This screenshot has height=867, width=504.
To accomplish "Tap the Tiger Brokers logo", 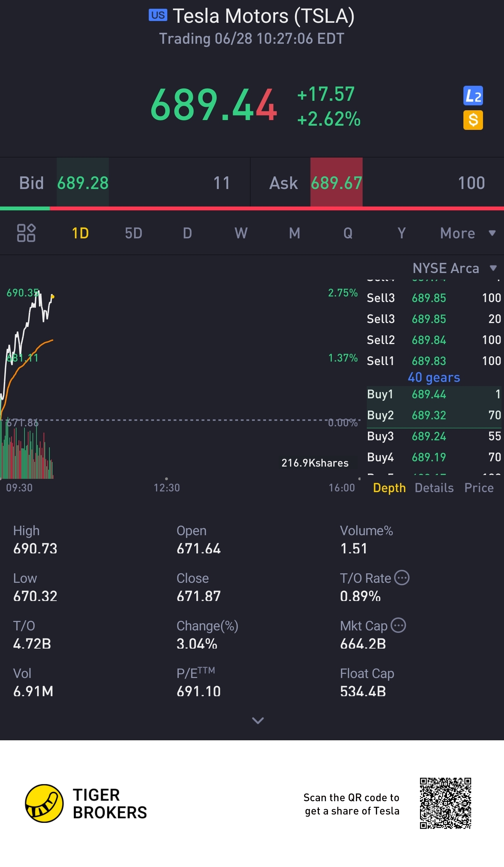I will pyautogui.click(x=86, y=803).
